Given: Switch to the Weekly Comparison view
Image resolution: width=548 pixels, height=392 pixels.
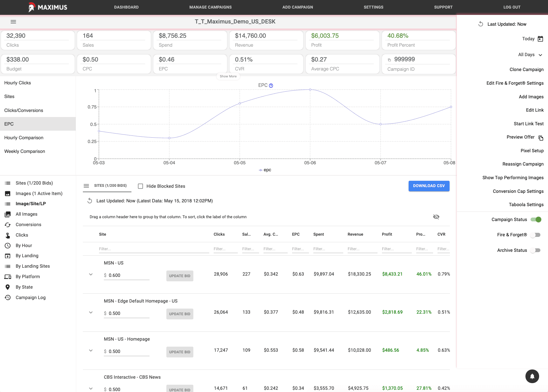Looking at the screenshot, I should pyautogui.click(x=24, y=151).
